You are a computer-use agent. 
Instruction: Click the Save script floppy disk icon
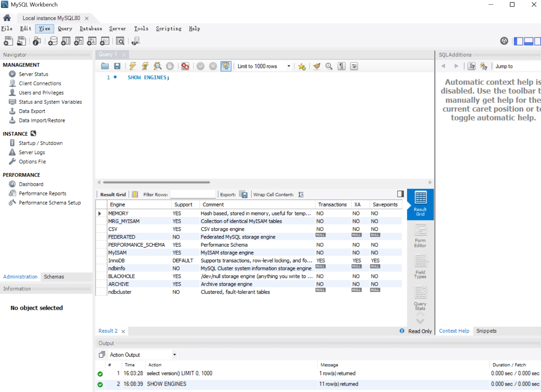click(x=117, y=66)
